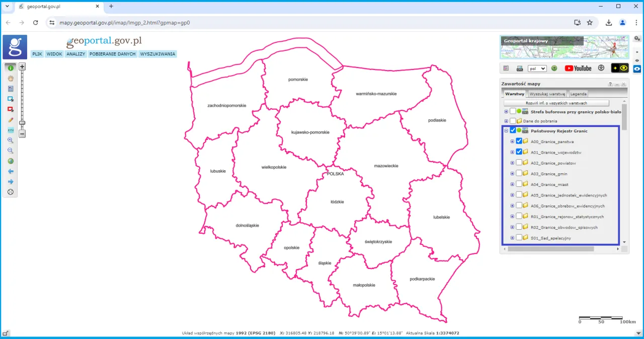Screen dimensions: 644x339
Task: Check the A02_Granice_powiatow layer
Action: (x=519, y=162)
